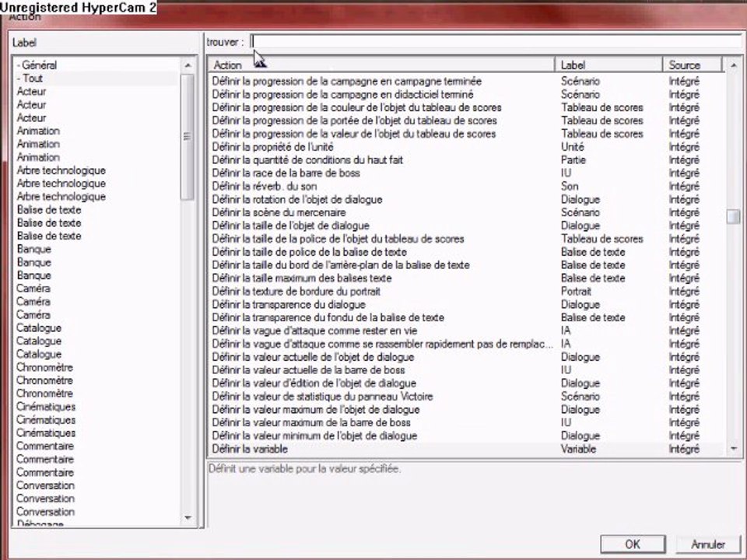Click label list scroll up arrow

[188, 65]
